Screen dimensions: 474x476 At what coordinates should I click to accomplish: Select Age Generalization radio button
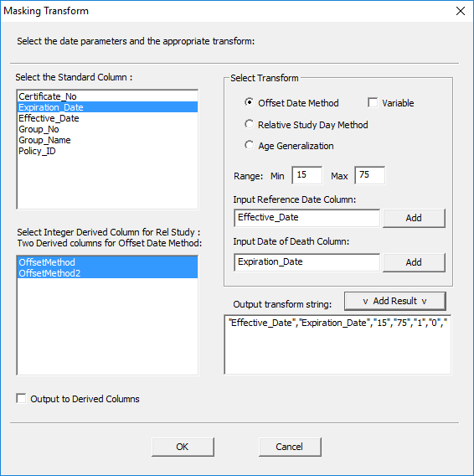pos(249,145)
